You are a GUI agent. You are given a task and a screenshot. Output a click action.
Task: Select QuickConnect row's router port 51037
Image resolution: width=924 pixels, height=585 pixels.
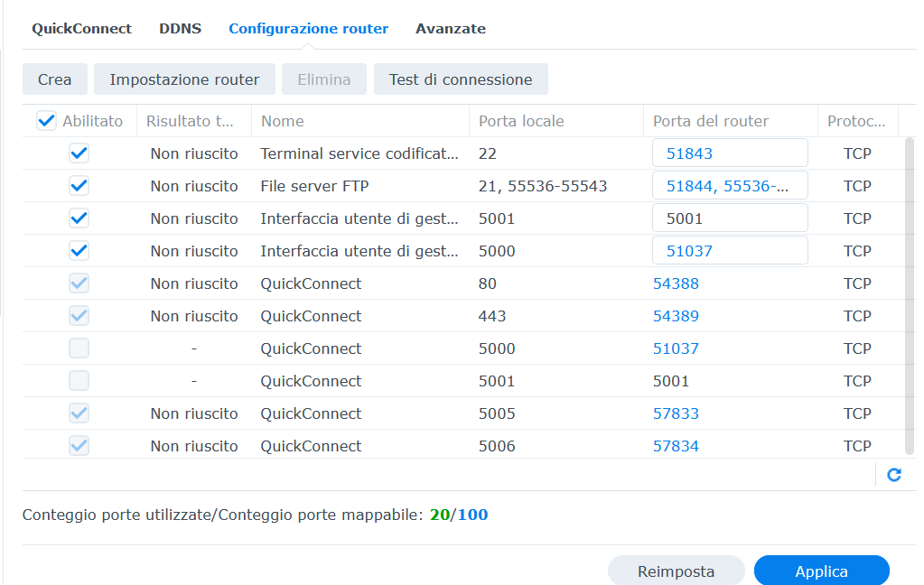click(676, 348)
